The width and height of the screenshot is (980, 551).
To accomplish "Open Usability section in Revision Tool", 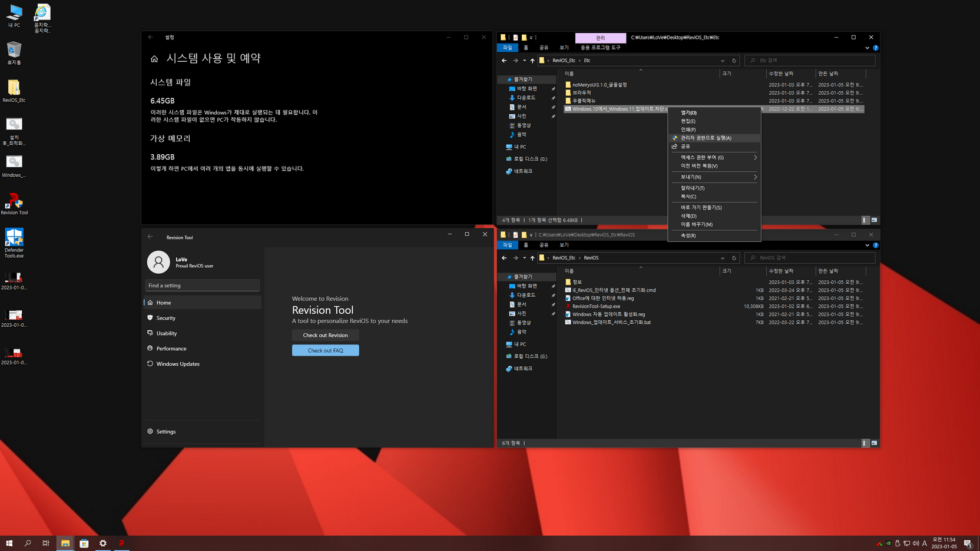I will tap(203, 333).
